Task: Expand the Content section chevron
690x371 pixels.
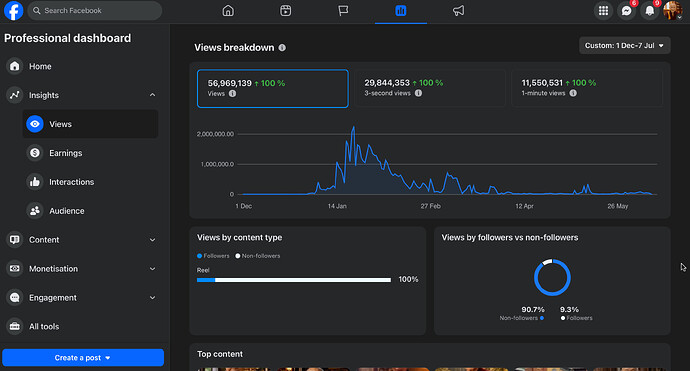Action: 152,240
